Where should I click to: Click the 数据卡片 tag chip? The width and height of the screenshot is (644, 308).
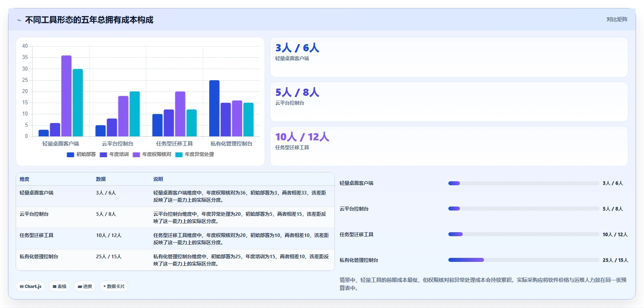pyautogui.click(x=114, y=286)
